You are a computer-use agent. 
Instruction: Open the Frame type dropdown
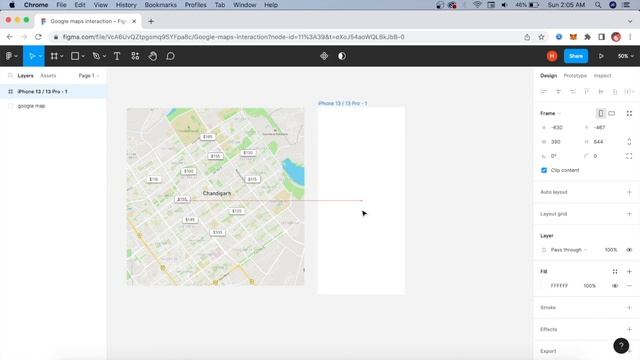550,113
